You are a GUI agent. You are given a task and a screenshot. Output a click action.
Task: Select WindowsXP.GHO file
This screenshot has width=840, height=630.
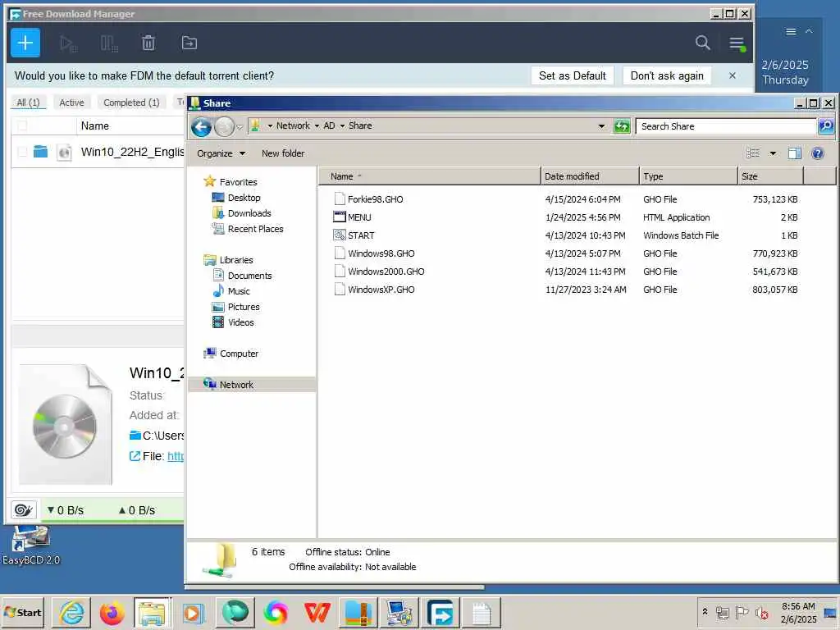(381, 290)
